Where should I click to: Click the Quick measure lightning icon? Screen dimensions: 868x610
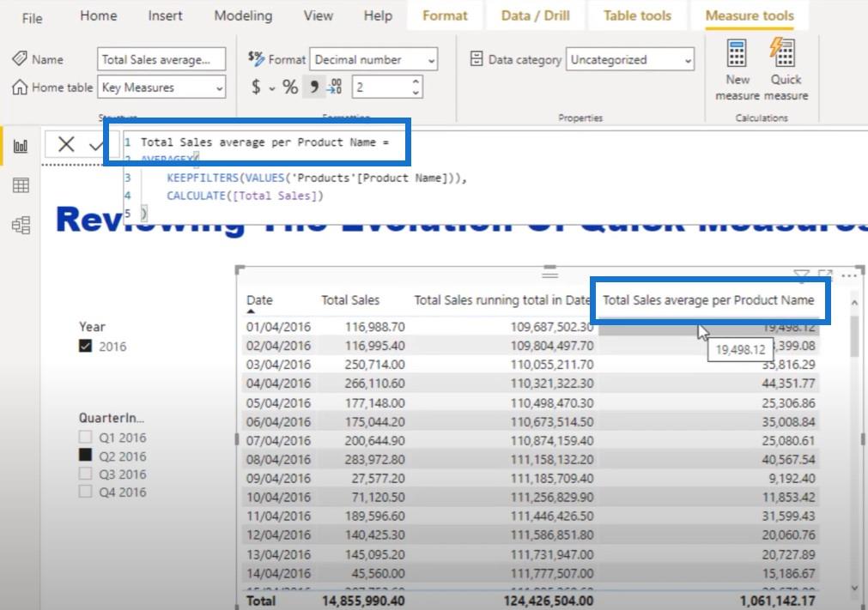point(783,52)
